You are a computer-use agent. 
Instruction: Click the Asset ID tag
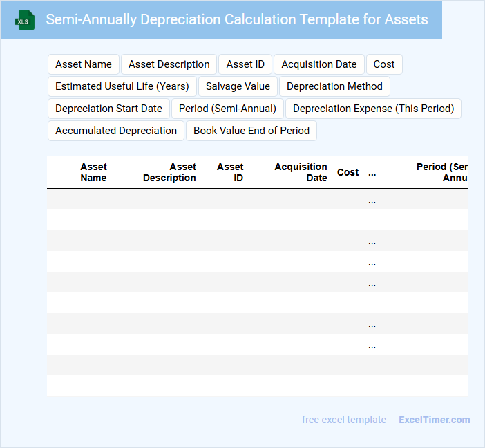tap(245, 64)
